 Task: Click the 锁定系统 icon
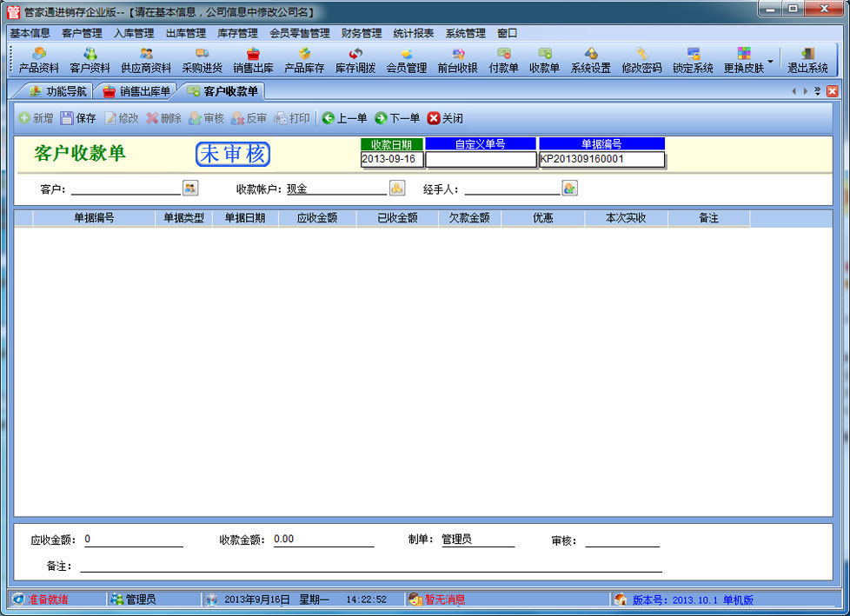pos(693,60)
